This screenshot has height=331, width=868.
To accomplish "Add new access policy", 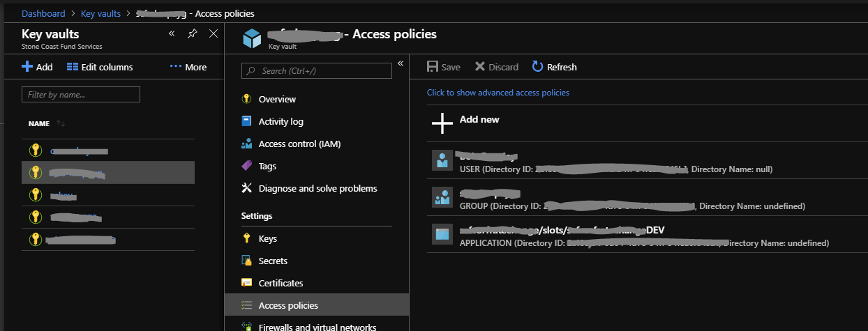I will click(x=479, y=120).
